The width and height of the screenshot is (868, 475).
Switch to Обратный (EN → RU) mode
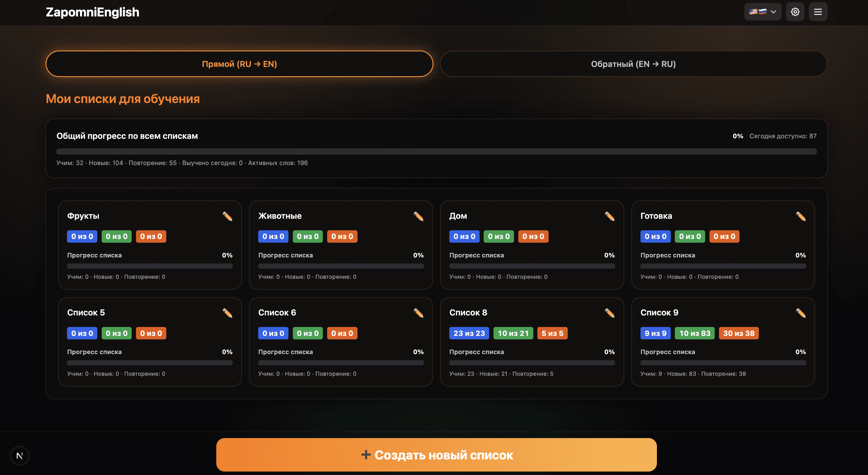click(633, 64)
